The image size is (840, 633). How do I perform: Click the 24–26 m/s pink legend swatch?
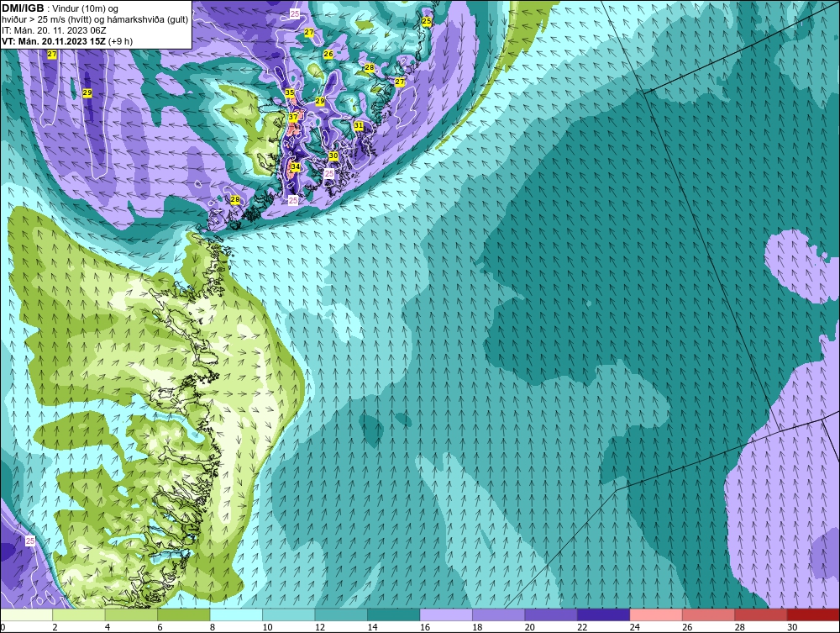[x=656, y=615]
